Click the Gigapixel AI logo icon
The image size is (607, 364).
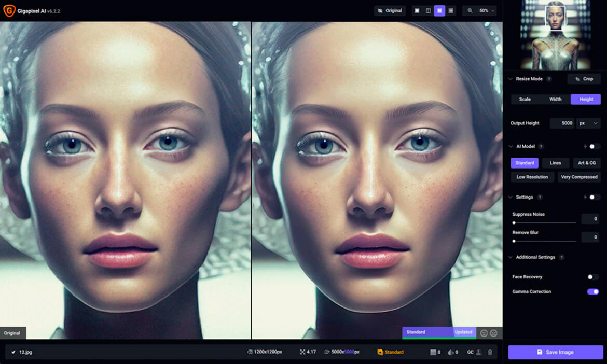click(x=9, y=10)
